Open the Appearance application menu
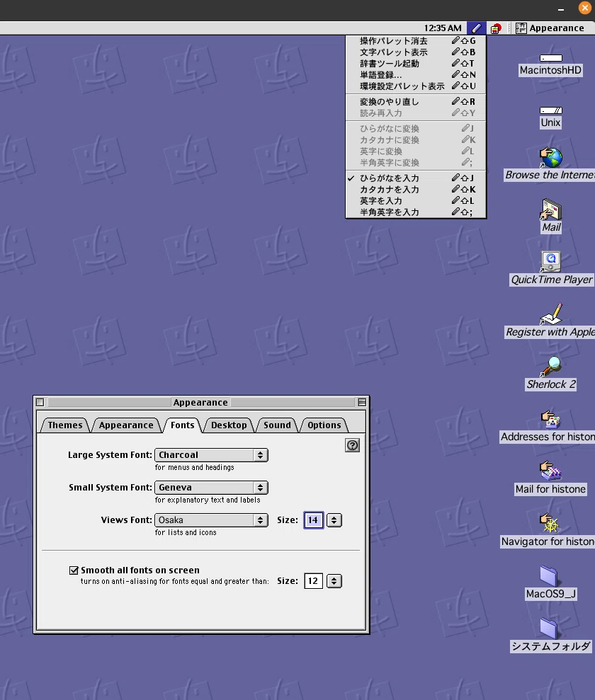595x700 pixels. pos(550,28)
